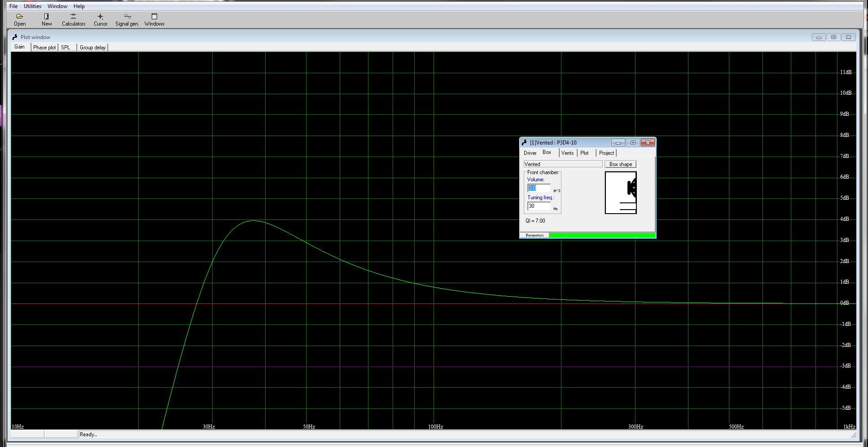The height and width of the screenshot is (447, 868).
Task: Activate the Cursor tool
Action: pos(100,17)
